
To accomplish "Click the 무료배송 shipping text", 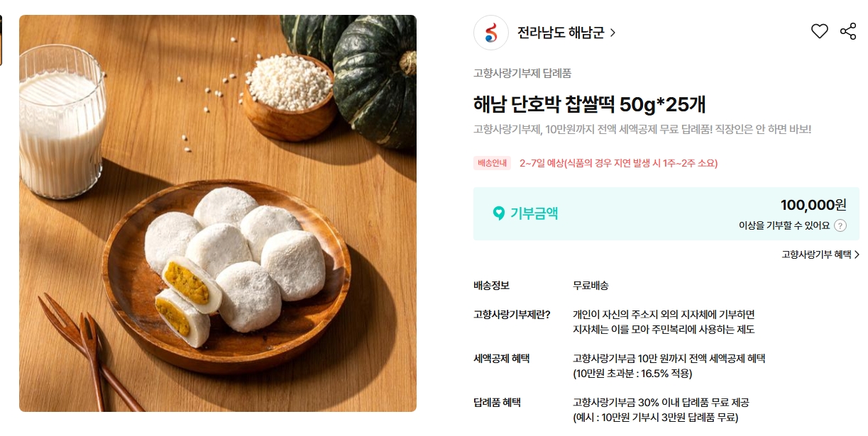I will click(590, 286).
